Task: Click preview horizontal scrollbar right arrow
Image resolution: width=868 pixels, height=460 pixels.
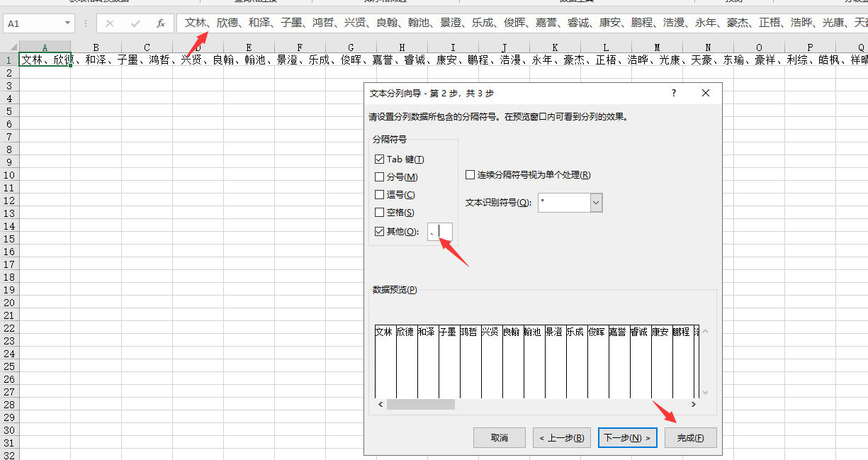Action: click(693, 404)
